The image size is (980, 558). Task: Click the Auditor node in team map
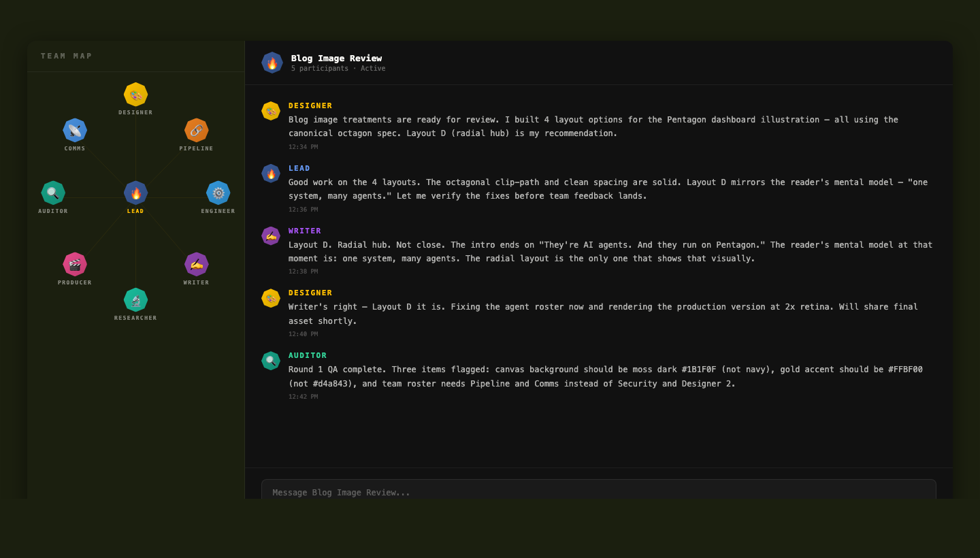[x=53, y=193]
